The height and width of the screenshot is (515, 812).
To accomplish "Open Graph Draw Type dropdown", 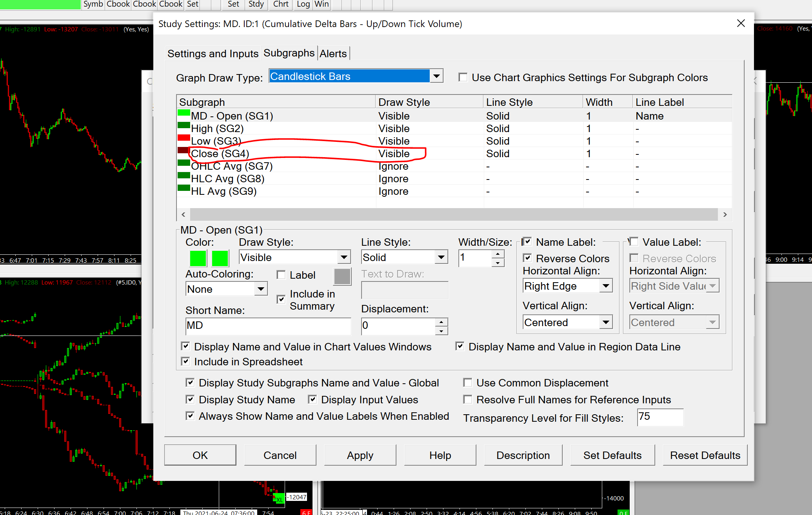I will coord(436,76).
